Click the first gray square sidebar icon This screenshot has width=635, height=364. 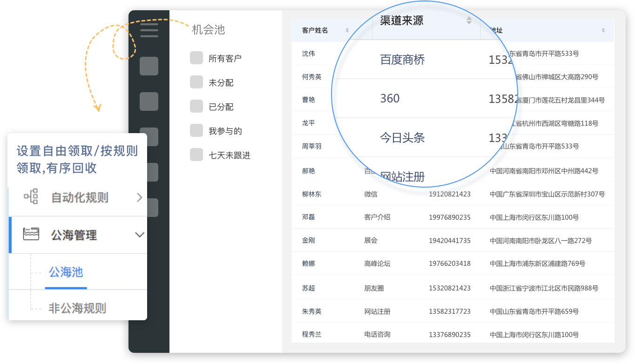click(149, 66)
